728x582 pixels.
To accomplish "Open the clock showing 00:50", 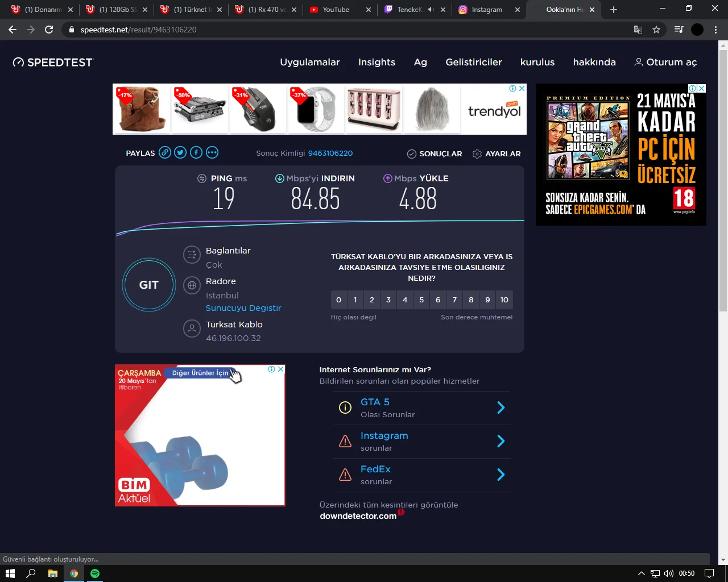I will coord(686,573).
